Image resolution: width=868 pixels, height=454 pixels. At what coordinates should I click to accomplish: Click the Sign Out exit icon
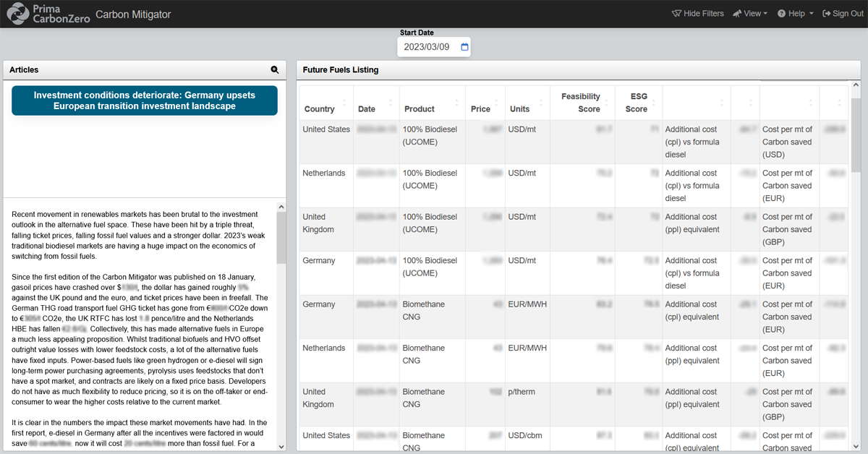click(825, 13)
